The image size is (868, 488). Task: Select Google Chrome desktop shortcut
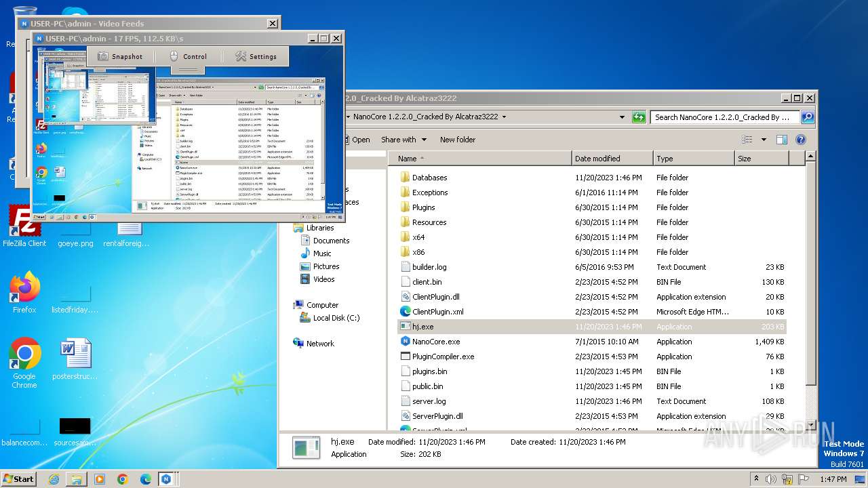tap(24, 363)
